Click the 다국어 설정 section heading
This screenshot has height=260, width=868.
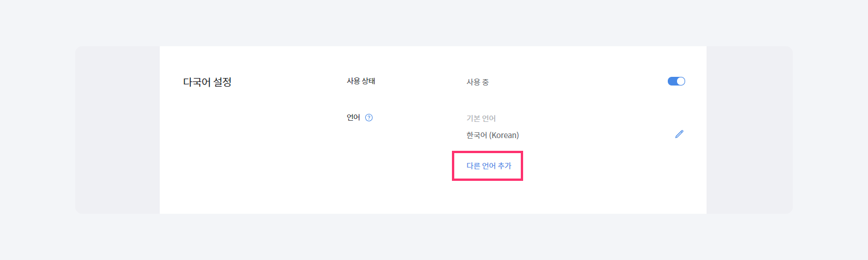point(207,82)
